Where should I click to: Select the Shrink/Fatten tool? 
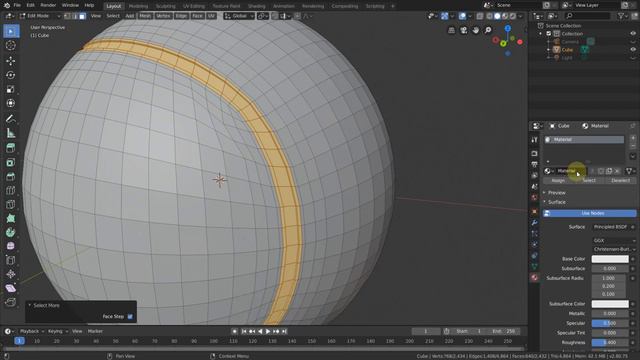[11, 274]
